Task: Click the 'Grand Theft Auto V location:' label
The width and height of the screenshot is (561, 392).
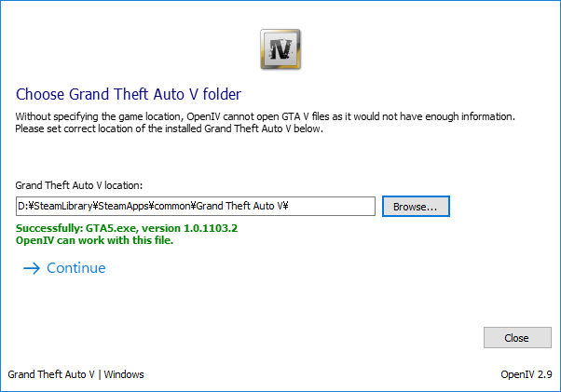Action: tap(78, 185)
